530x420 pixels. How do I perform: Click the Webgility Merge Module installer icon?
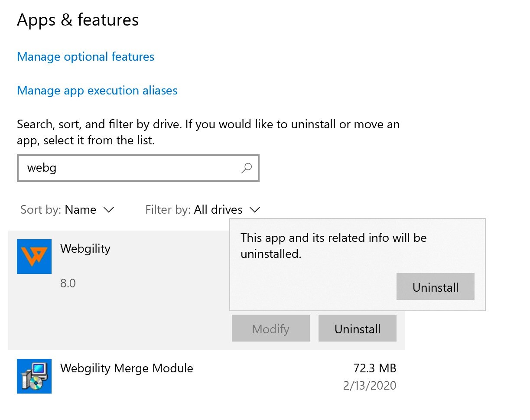click(x=34, y=376)
